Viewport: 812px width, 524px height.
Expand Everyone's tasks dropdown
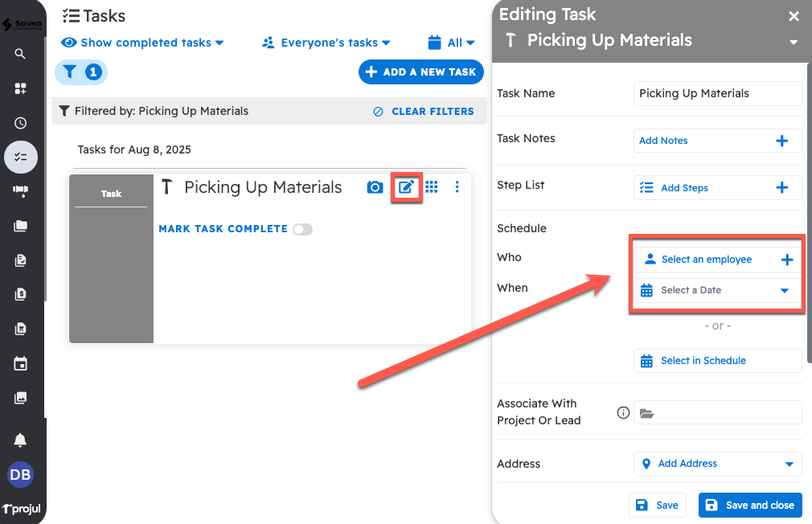326,43
